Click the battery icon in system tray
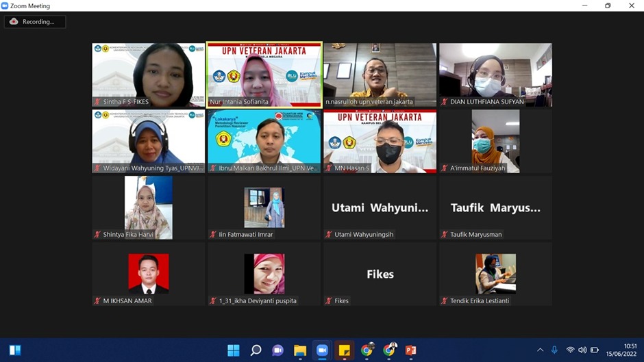The height and width of the screenshot is (362, 644). (595, 350)
